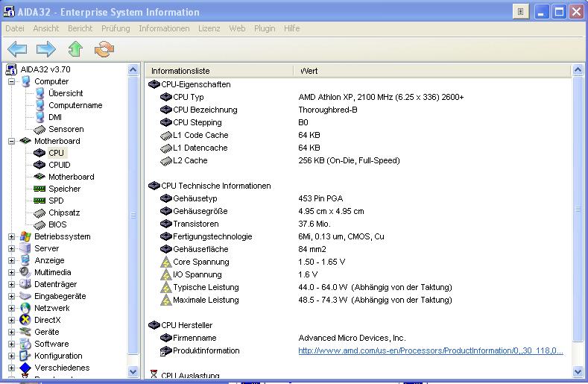Open the Bericht menu
The image size is (588, 384).
tap(80, 28)
